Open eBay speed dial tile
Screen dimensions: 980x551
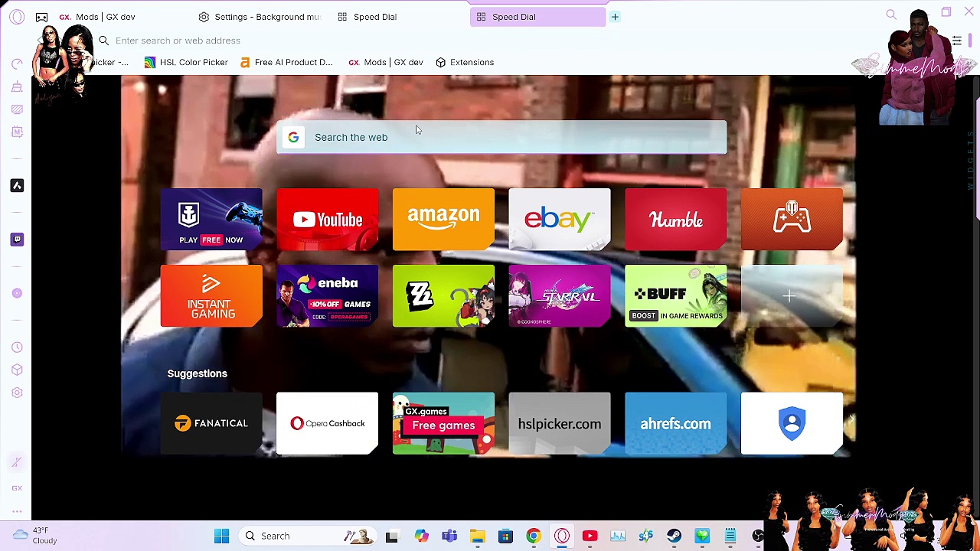click(x=560, y=220)
